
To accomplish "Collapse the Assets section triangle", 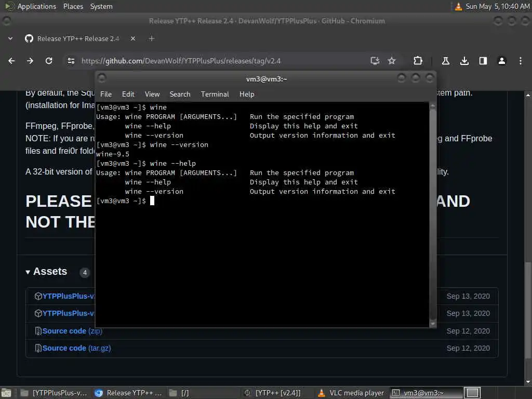I will pos(28,272).
